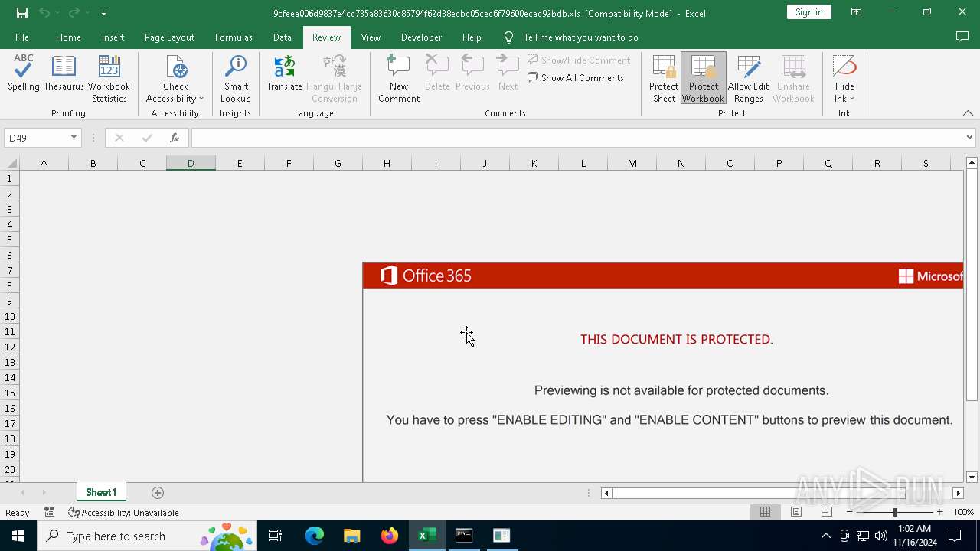The height and width of the screenshot is (551, 980).
Task: Click the macro recording status icon
Action: 49,512
